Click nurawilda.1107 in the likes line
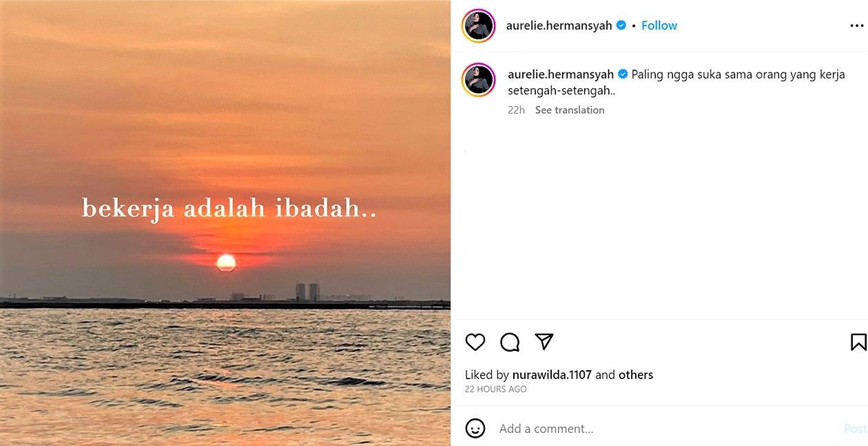This screenshot has width=868, height=446. pyautogui.click(x=552, y=374)
